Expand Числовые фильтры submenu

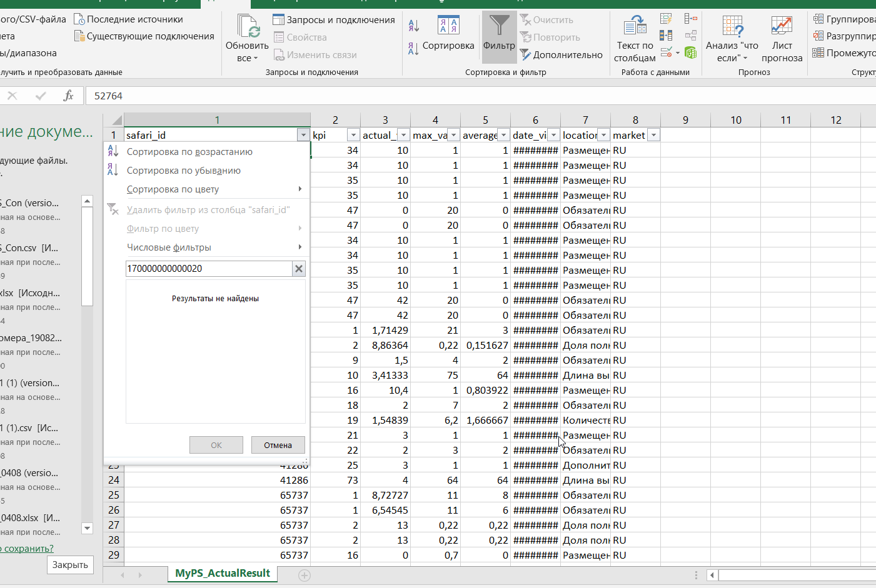coord(206,247)
